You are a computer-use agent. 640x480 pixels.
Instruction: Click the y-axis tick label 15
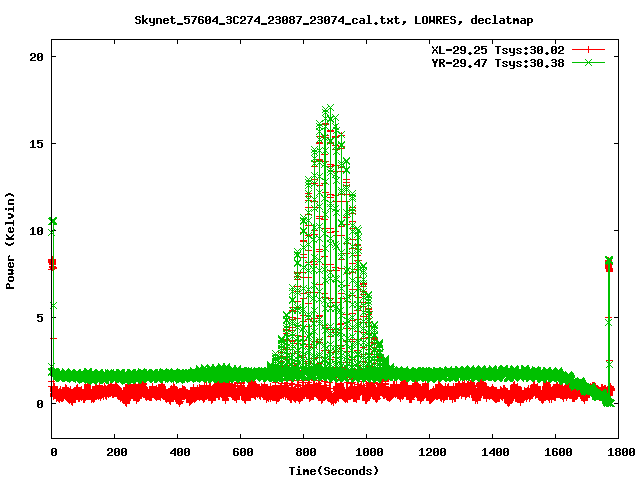click(x=36, y=144)
